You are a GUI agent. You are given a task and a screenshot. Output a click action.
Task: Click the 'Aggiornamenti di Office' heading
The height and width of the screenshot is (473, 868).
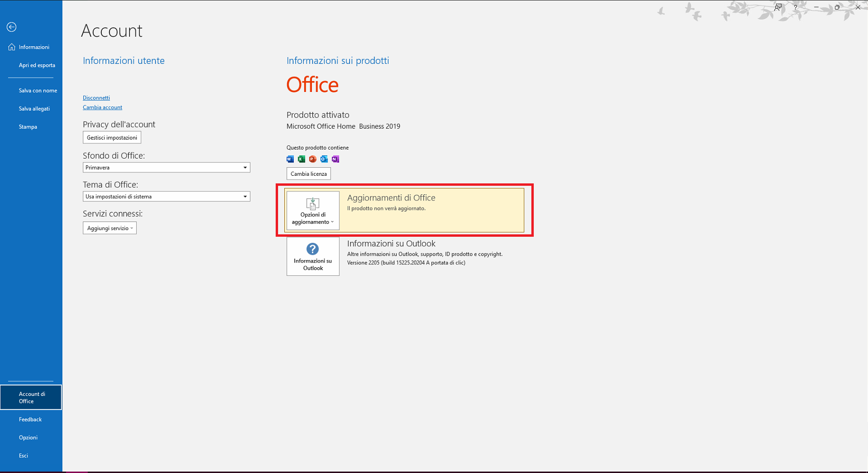coord(391,198)
